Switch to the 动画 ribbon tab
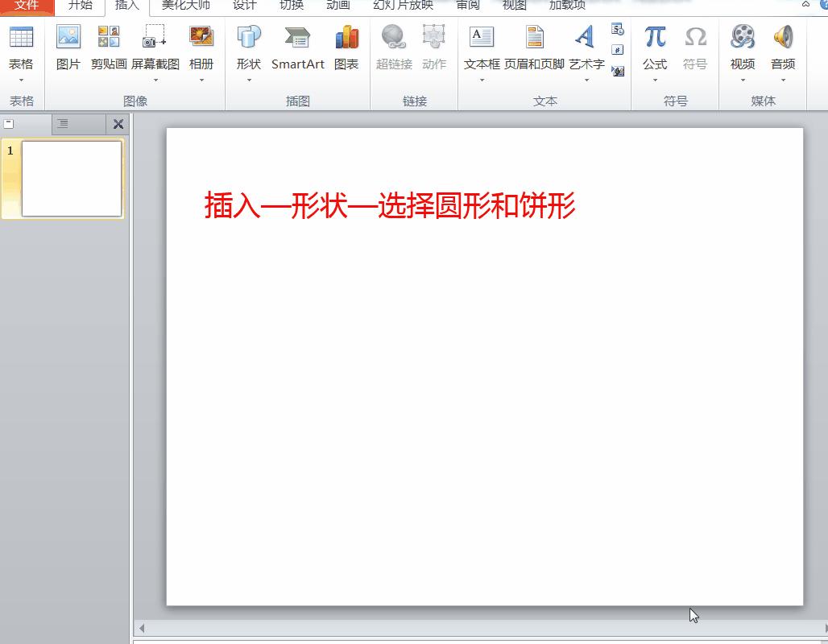Screen dimensions: 828x644 coord(337,6)
